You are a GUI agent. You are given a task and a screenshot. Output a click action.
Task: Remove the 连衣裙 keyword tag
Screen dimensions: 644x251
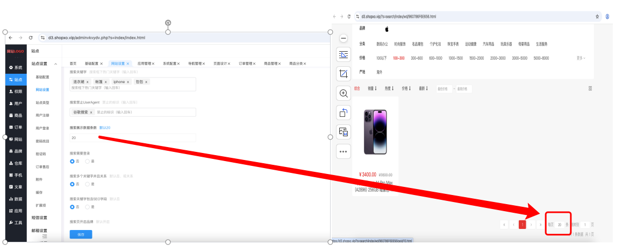(x=87, y=82)
